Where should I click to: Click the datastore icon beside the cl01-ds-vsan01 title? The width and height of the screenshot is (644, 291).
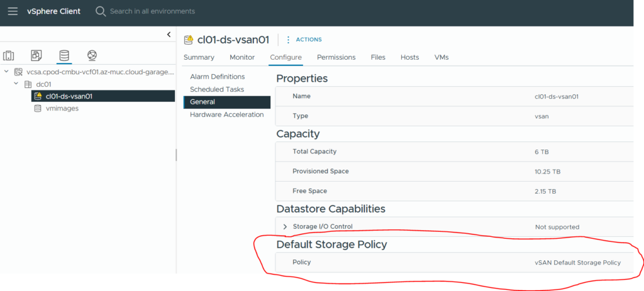(x=188, y=40)
